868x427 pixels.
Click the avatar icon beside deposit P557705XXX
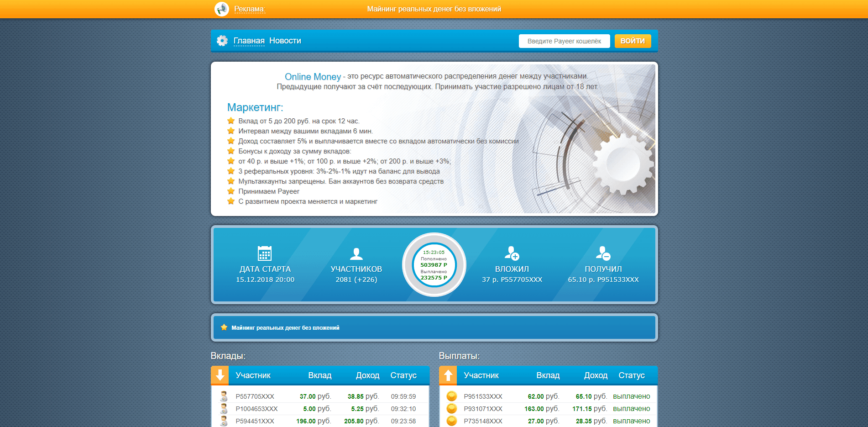[x=224, y=396]
